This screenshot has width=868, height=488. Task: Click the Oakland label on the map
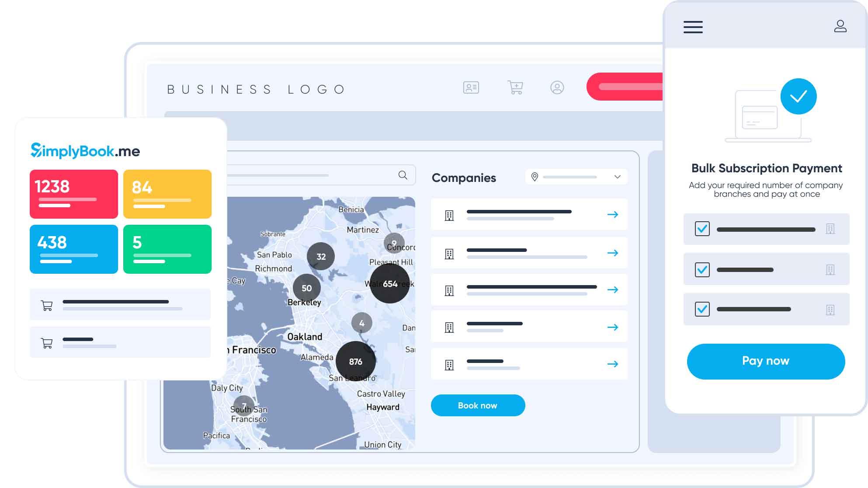point(305,337)
